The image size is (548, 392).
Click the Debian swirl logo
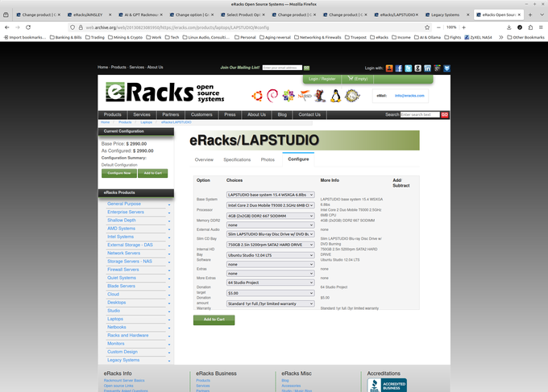point(272,96)
